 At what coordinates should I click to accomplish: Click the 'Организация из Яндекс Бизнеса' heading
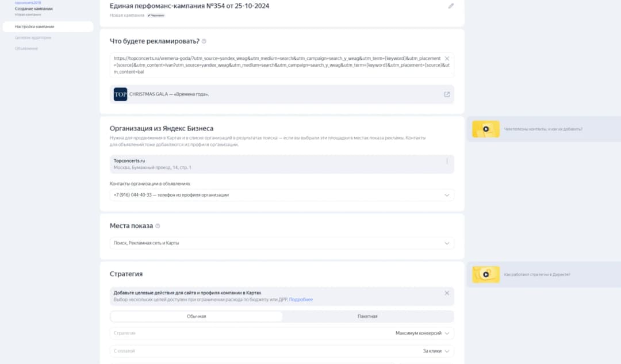(162, 128)
